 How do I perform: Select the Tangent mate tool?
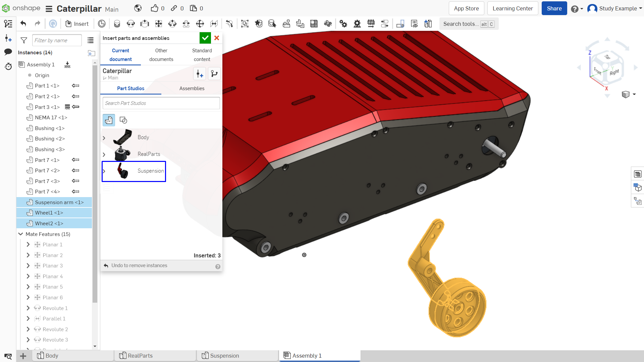(229, 24)
